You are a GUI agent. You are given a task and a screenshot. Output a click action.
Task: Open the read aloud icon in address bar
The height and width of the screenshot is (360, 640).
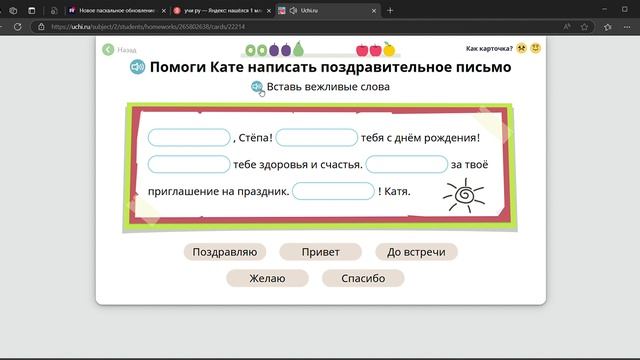pos(567,27)
